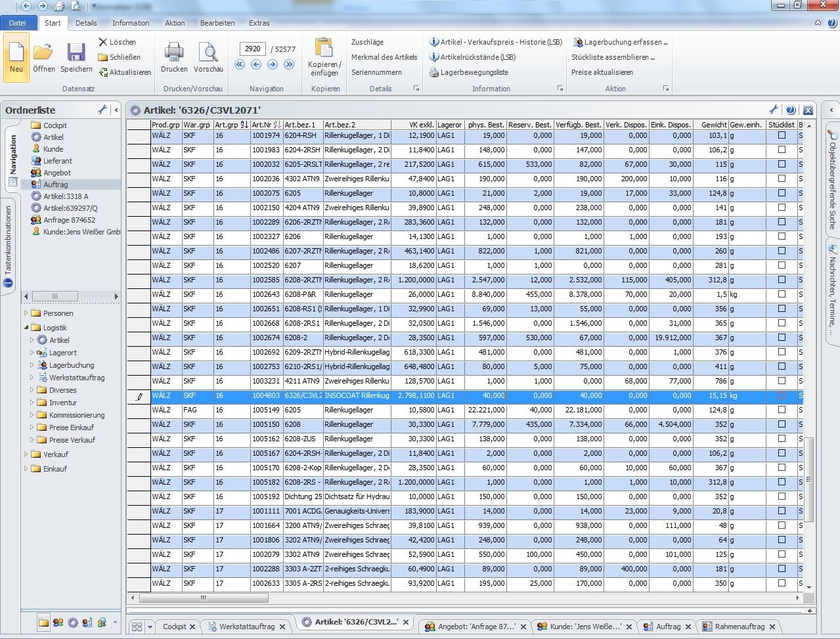Viewport: 840px width, 639px height.
Task: Click the record number field showing 2920
Action: (x=253, y=49)
